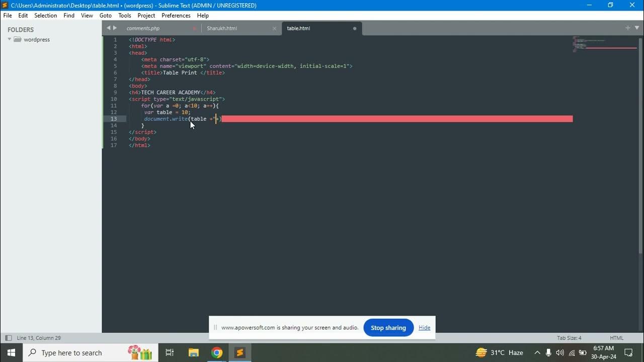Viewport: 644px width, 362px height.
Task: Click the meta charset utf-8 line
Action: (x=175, y=59)
